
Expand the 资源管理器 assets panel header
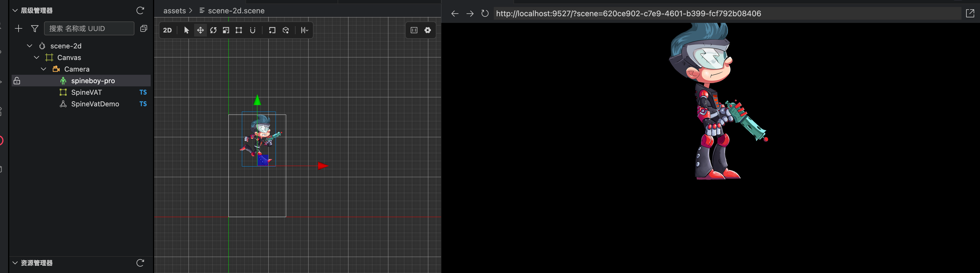[15, 263]
